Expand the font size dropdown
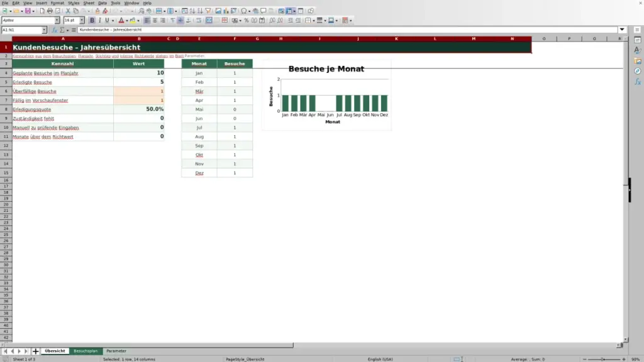This screenshot has height=362, width=644. 82,20
